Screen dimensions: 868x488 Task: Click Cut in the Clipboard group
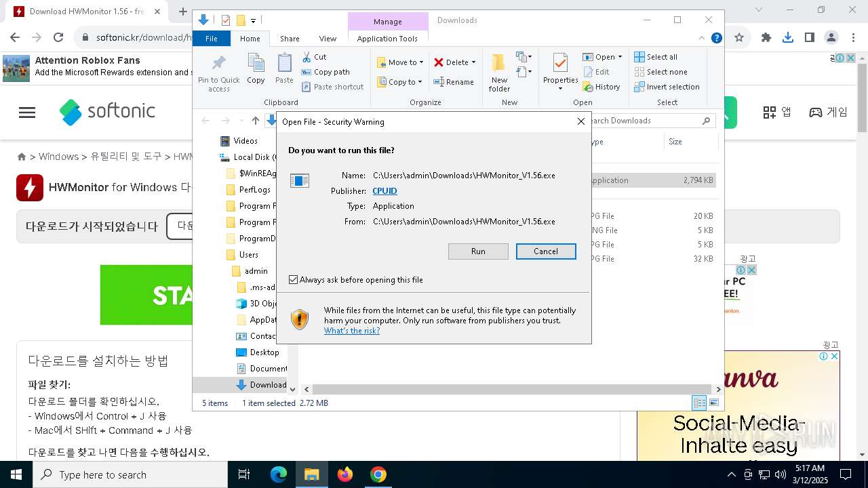pos(314,57)
